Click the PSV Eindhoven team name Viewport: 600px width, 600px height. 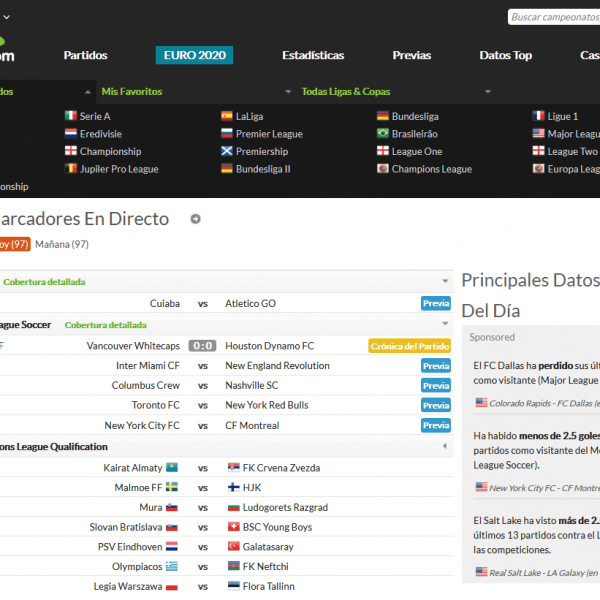click(x=130, y=547)
